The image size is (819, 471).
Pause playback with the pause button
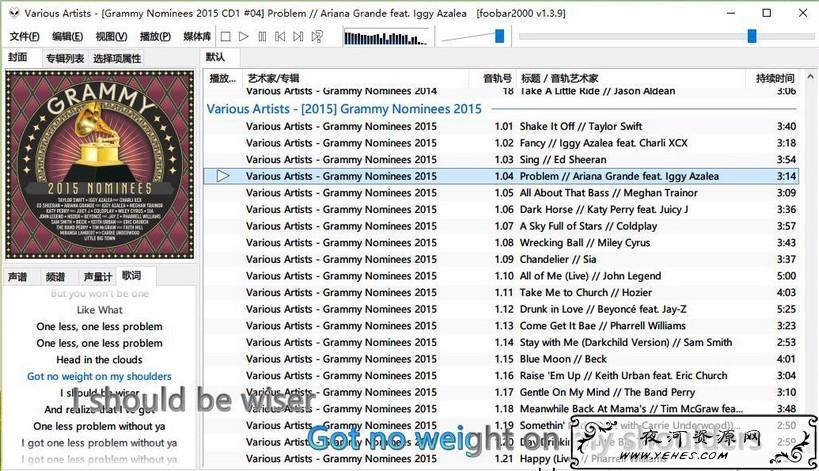coord(262,37)
